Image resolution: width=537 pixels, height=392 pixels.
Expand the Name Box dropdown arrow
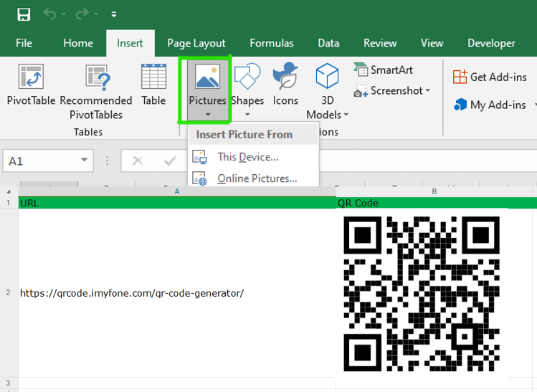pos(85,161)
